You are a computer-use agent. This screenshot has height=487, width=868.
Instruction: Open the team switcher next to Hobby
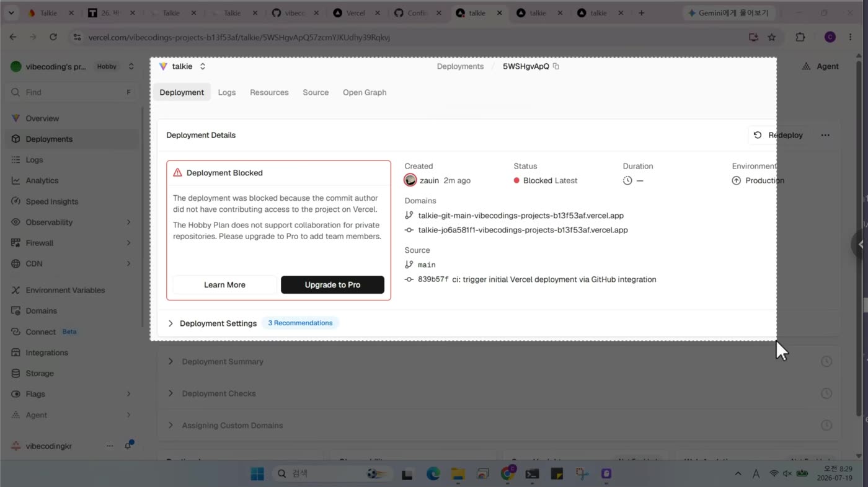tap(131, 66)
